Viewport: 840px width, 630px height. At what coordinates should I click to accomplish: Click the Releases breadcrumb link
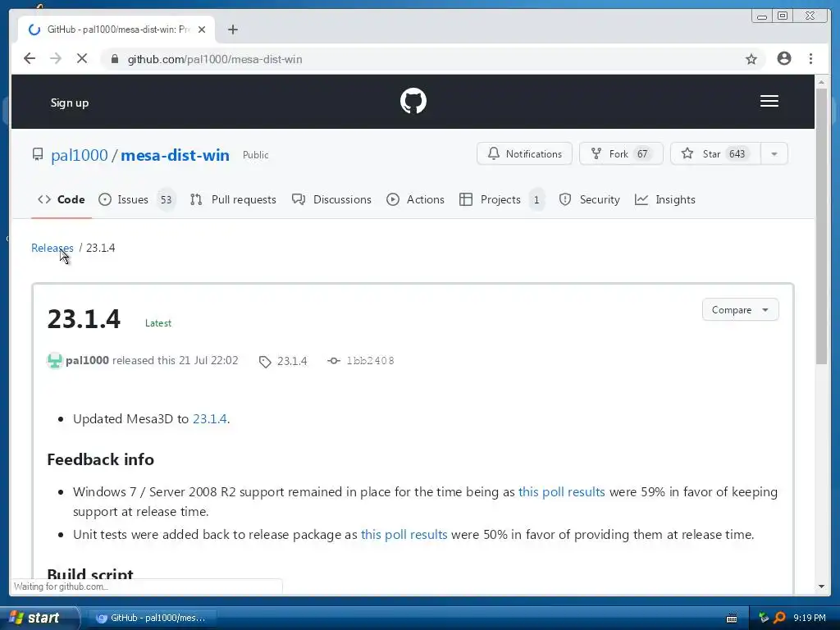coord(52,248)
